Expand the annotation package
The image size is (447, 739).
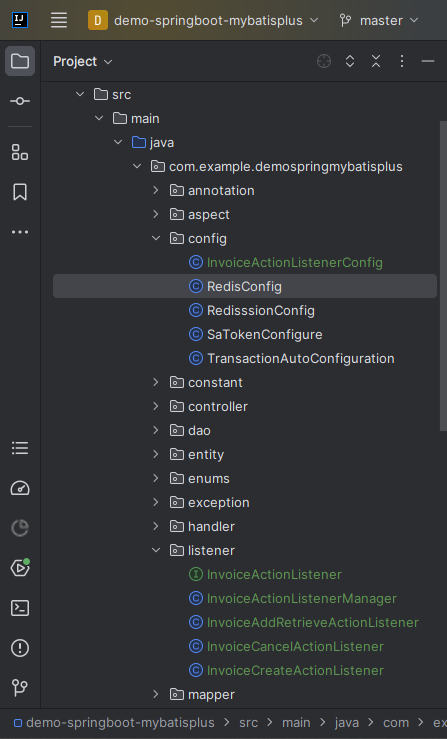coord(156,190)
